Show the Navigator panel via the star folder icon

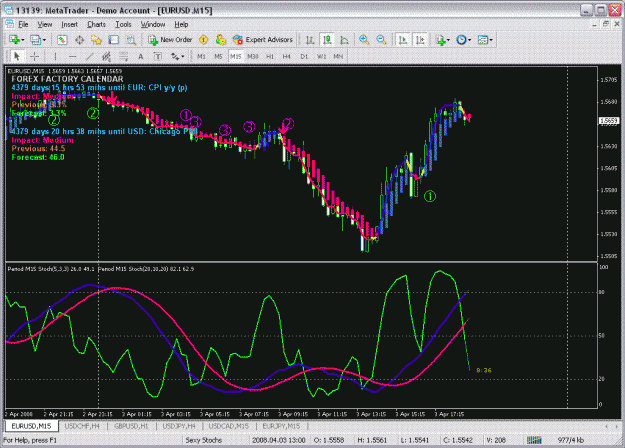click(x=96, y=40)
